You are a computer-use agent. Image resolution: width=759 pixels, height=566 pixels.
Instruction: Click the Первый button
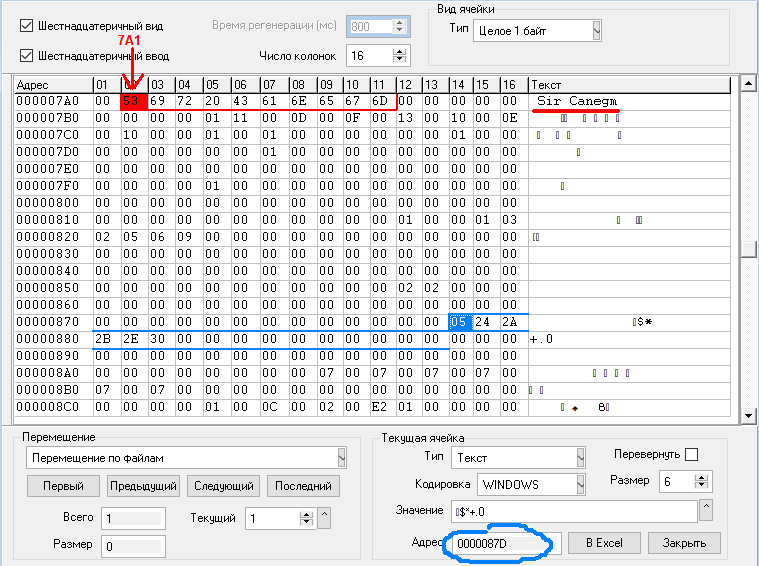coord(63,486)
